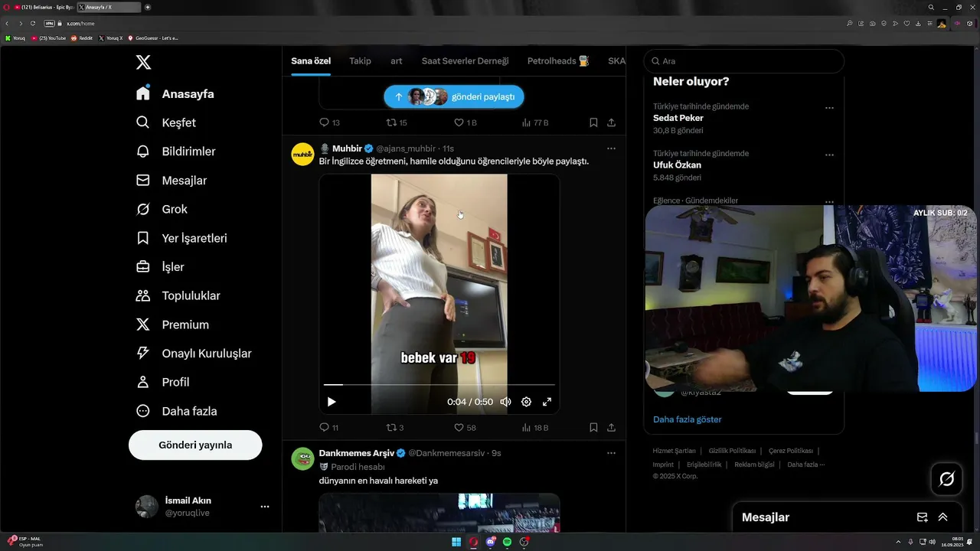This screenshot has height=551, width=980.
Task: Open Grok in sidebar
Action: tap(162, 209)
